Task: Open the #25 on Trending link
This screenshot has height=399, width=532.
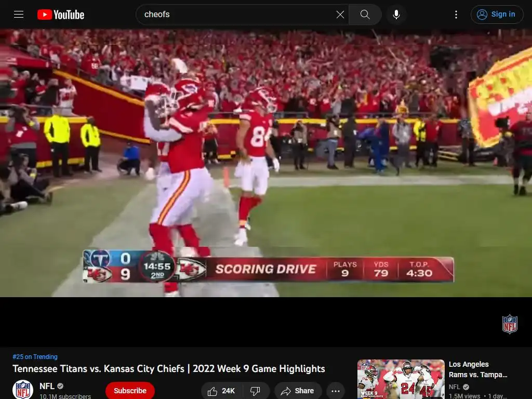Action: pyautogui.click(x=35, y=356)
